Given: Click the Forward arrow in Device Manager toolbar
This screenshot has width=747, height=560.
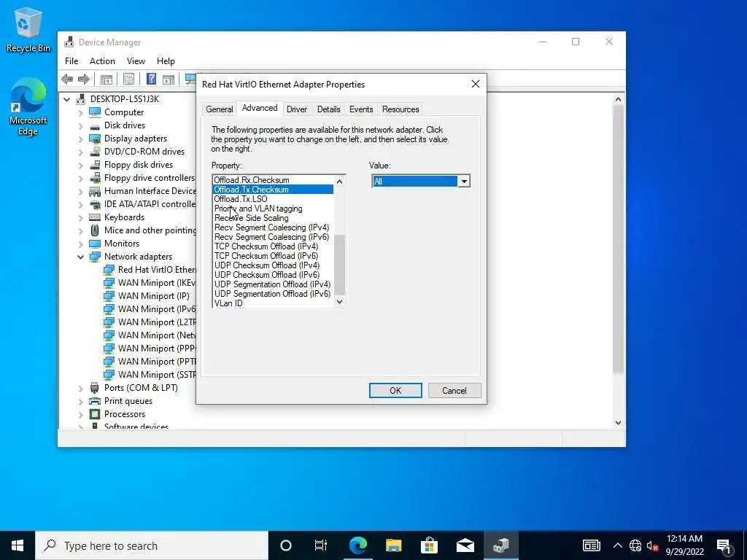Looking at the screenshot, I should (x=83, y=79).
